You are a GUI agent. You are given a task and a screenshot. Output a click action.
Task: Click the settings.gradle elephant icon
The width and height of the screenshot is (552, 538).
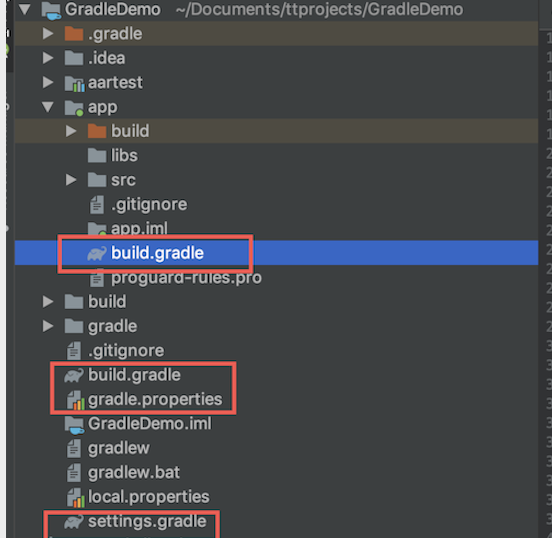click(x=74, y=522)
